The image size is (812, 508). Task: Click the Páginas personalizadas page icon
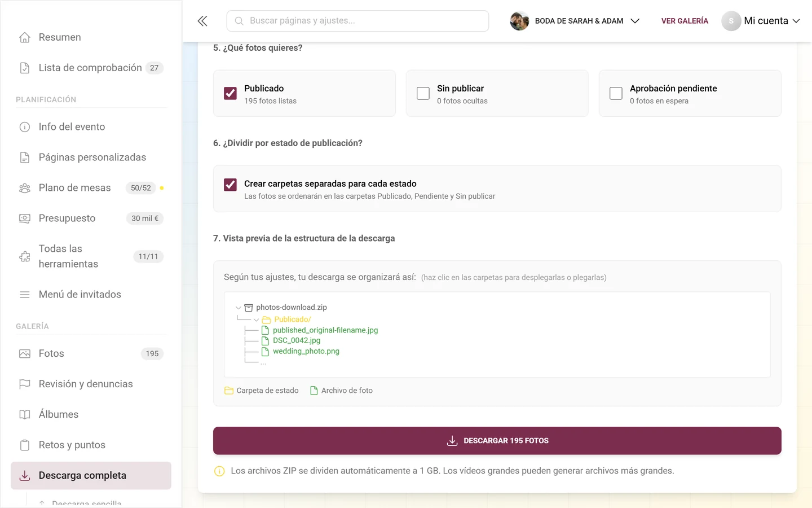pos(25,157)
